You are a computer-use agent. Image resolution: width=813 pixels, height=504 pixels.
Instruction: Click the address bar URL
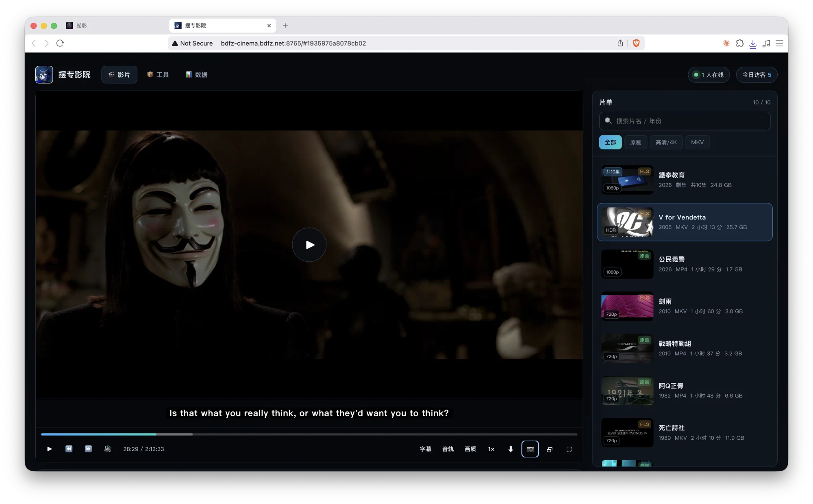[x=293, y=43]
